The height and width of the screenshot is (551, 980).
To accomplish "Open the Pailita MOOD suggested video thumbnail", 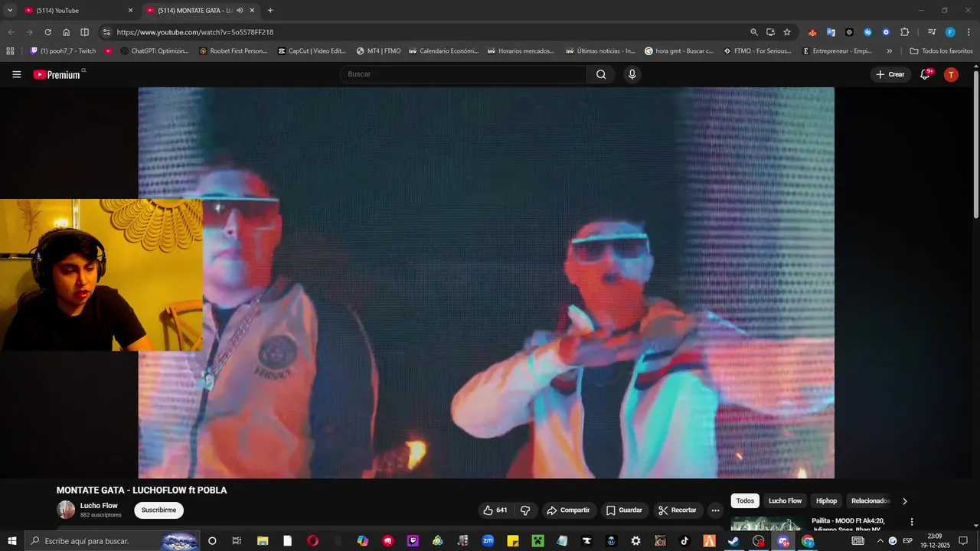I will pos(766,524).
